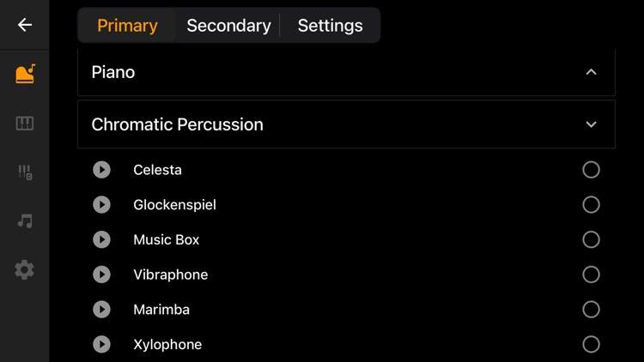Viewport: 644px width, 362px height.
Task: Select the Celesta radio button
Action: click(591, 170)
